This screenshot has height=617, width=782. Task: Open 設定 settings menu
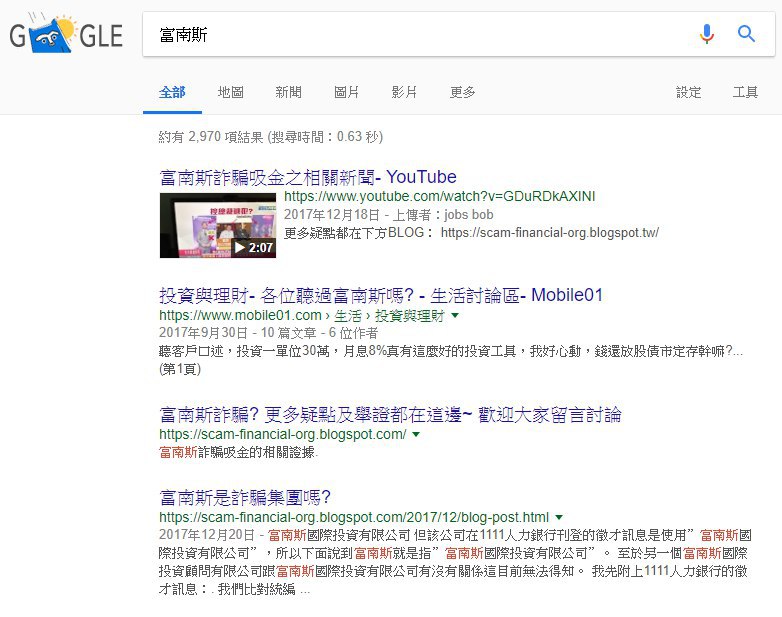tap(689, 92)
